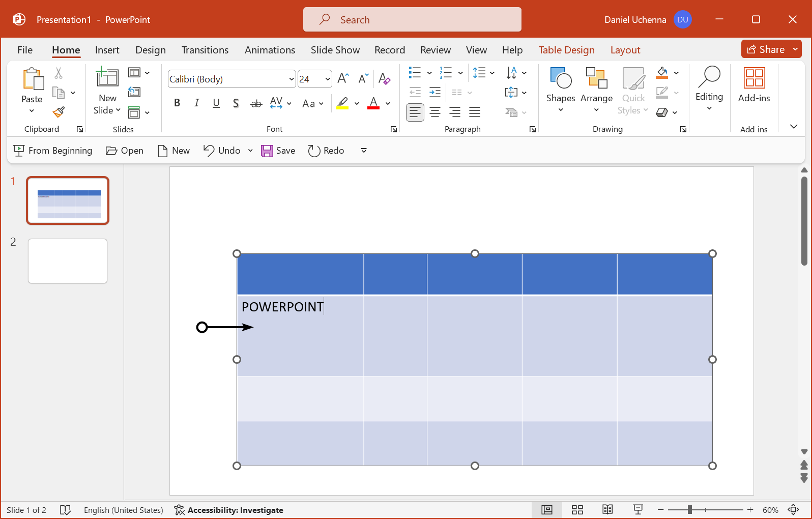Expand the Undo history dropdown arrow
This screenshot has height=519, width=812.
[x=250, y=151]
